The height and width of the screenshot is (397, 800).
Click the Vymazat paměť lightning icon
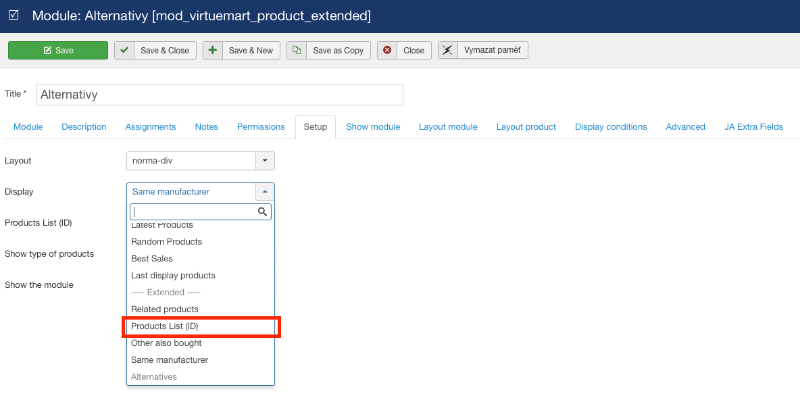click(447, 51)
